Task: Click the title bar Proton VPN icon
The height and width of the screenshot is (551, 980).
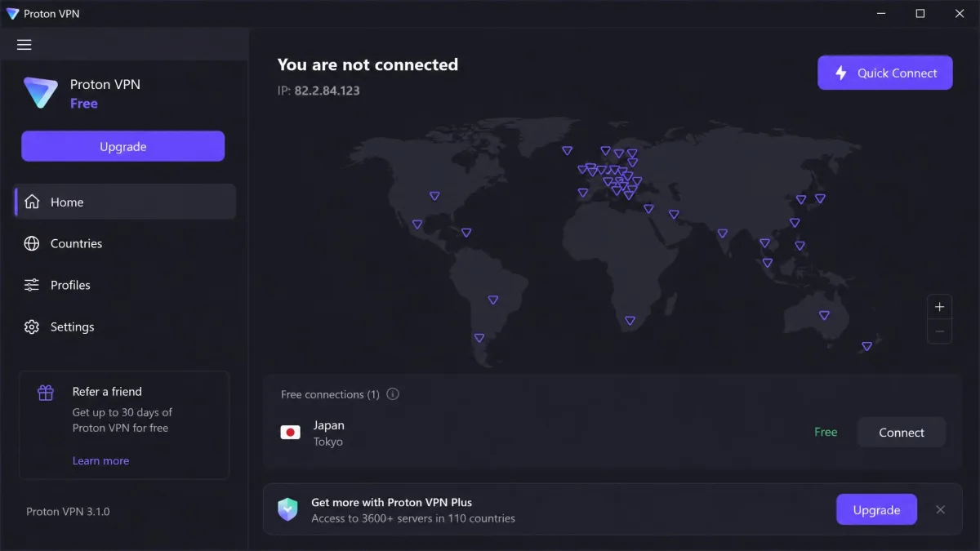Action: tap(12, 14)
